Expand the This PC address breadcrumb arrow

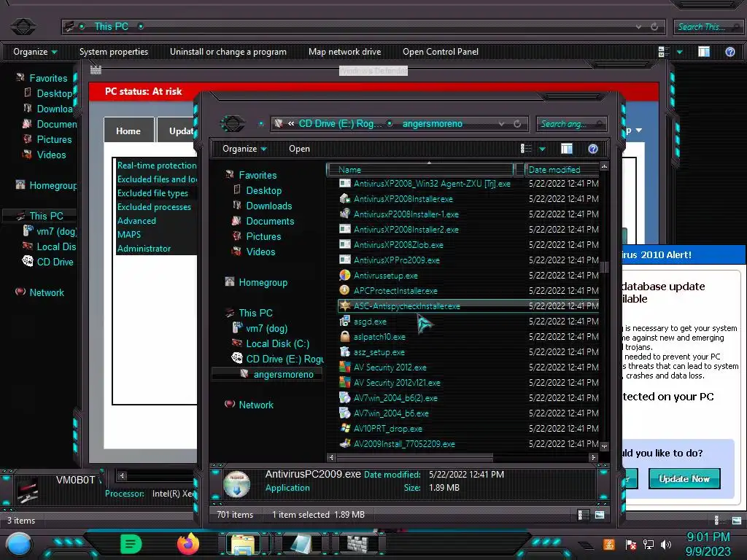point(141,27)
